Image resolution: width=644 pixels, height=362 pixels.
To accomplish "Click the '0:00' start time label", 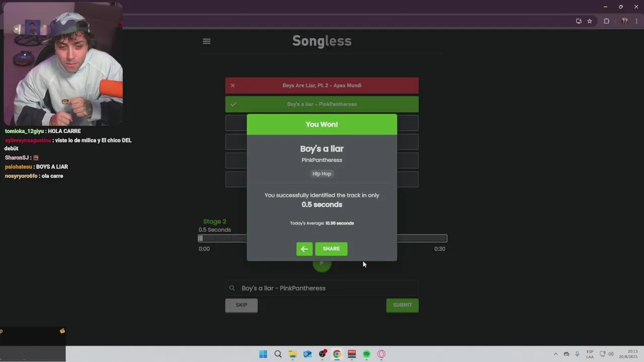I will click(204, 249).
